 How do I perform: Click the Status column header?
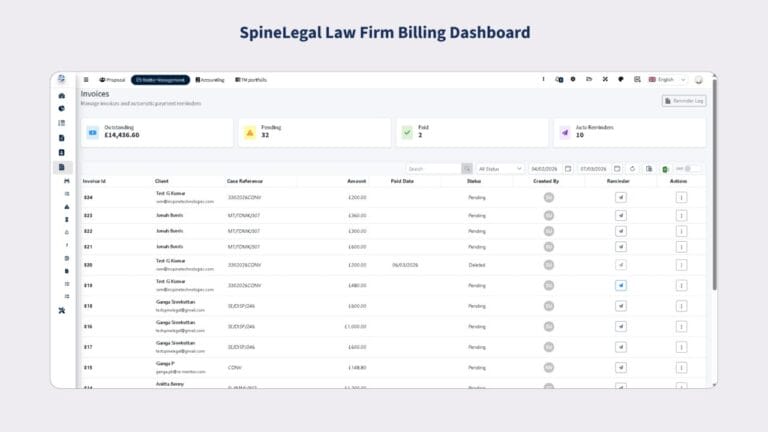474,181
